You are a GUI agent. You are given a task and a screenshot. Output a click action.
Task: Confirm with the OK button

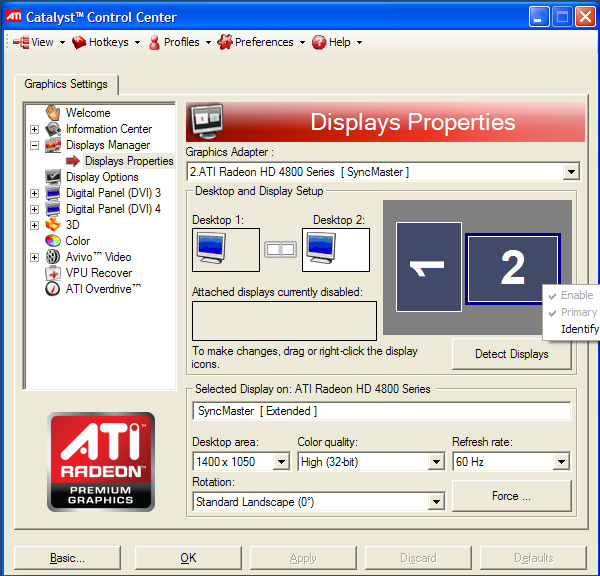(x=188, y=558)
